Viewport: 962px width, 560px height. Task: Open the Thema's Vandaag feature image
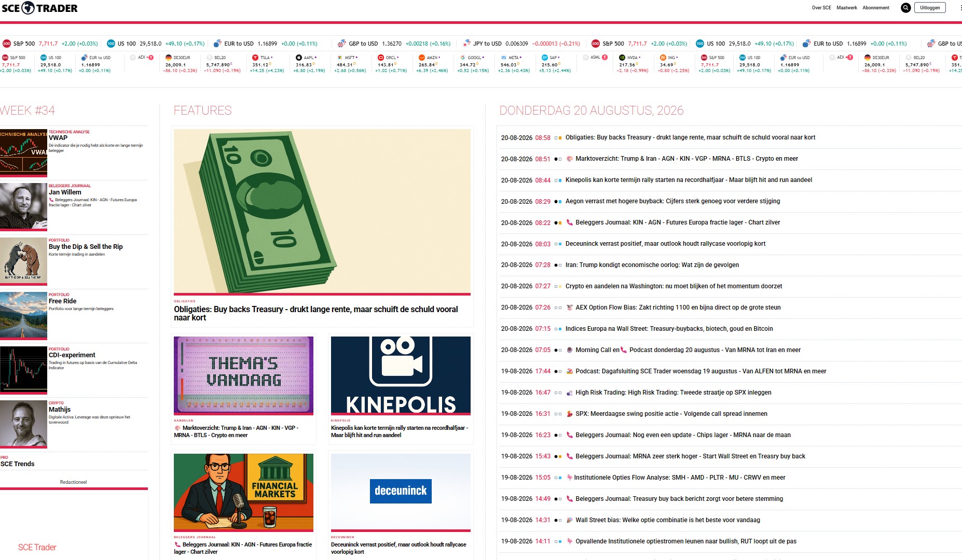point(243,375)
